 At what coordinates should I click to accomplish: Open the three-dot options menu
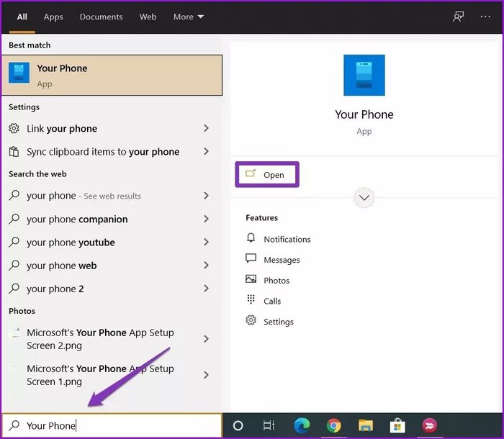pyautogui.click(x=485, y=17)
